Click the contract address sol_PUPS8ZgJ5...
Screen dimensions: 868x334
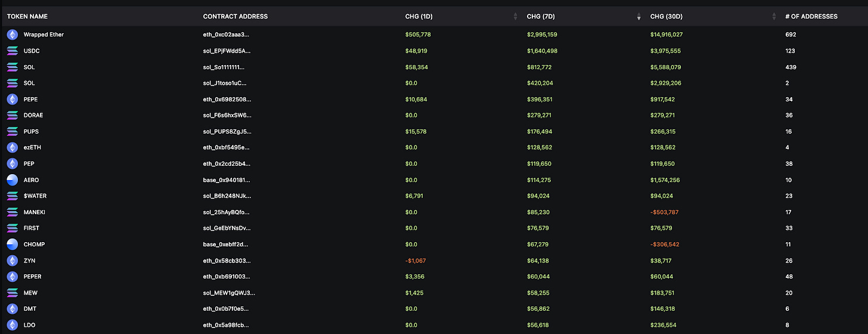pos(227,131)
